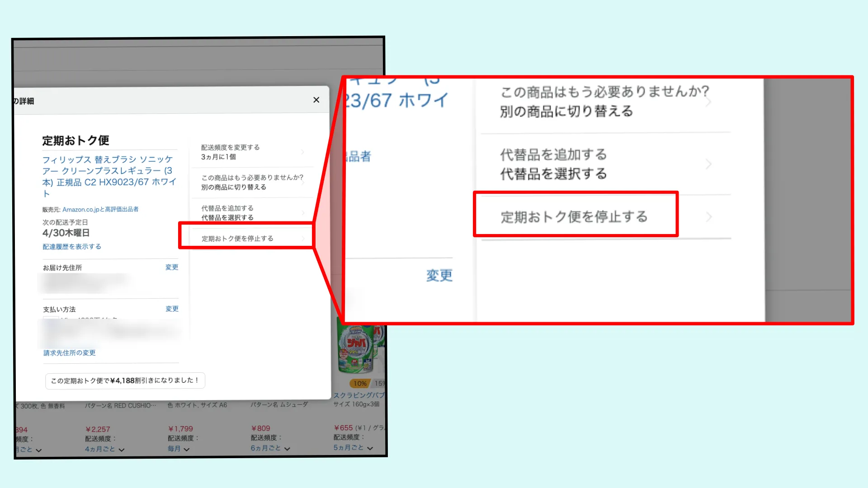This screenshot has width=868, height=488.
Task: Click 変更 next to お届け先住所
Action: pyautogui.click(x=171, y=267)
